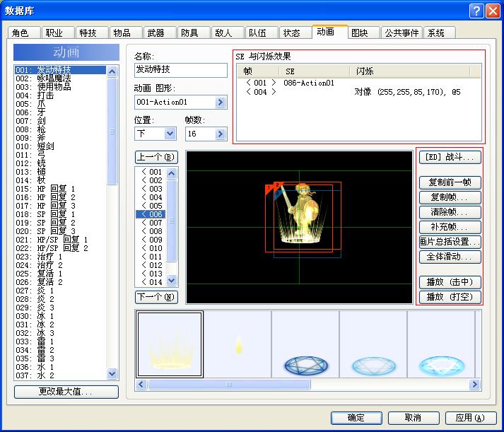
Task: Select the small yellow flame cell thumbnail
Action: click(238, 344)
